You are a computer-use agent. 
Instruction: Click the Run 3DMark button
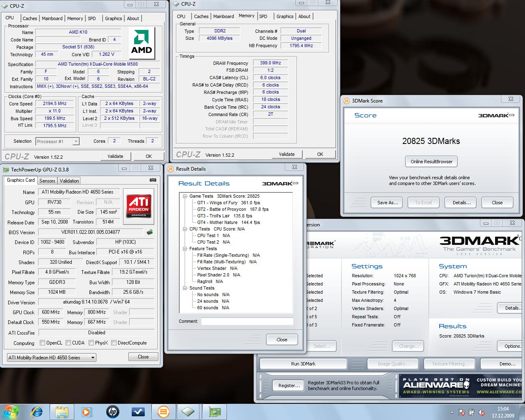(303, 364)
